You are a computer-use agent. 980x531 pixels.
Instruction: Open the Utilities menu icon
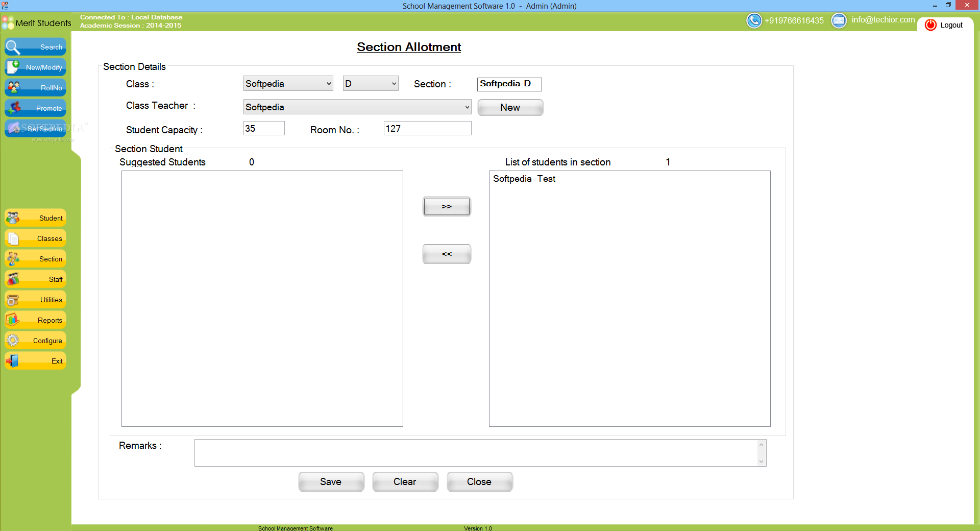(13, 300)
